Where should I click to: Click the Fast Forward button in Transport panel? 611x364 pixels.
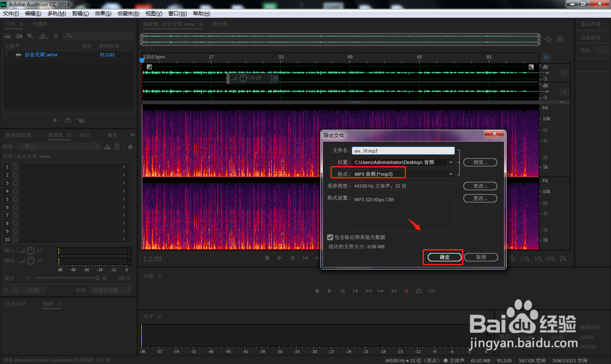(x=381, y=291)
